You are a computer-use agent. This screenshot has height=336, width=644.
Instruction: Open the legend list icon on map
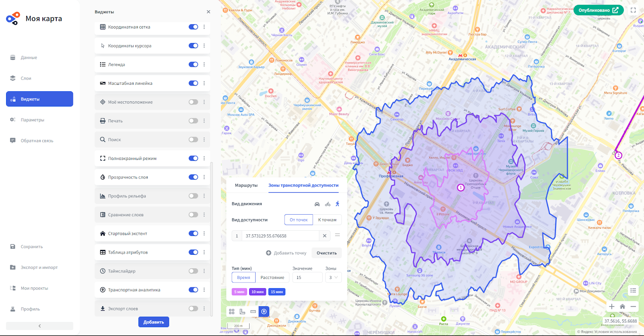[x=633, y=290]
